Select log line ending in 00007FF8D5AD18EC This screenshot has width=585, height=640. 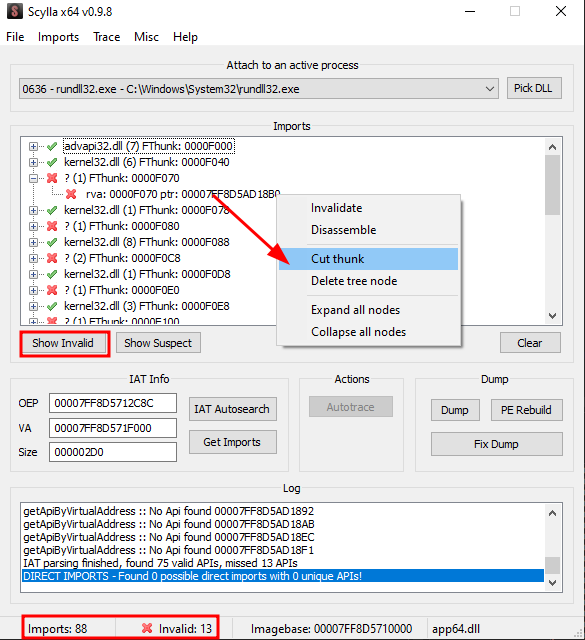(282, 537)
